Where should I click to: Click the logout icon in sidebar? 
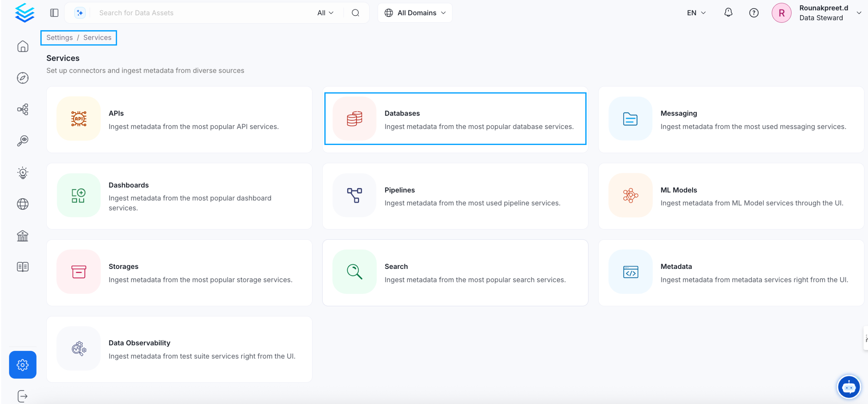[x=23, y=396]
